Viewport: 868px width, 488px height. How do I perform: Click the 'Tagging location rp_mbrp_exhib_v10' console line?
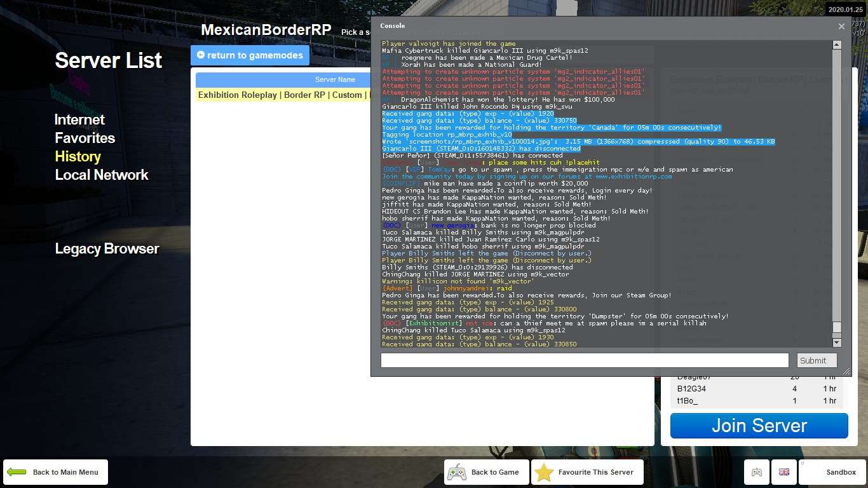[447, 135]
